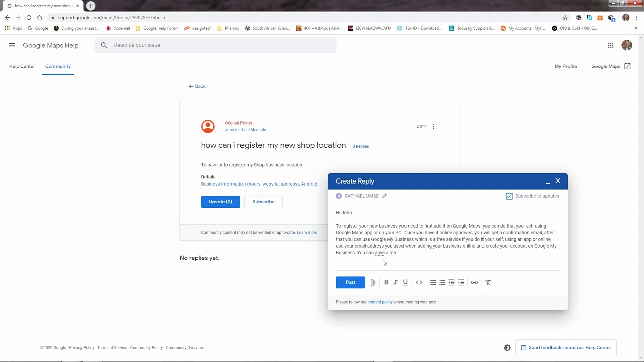
Task: Open Community Policy footer link
Action: [146, 348]
